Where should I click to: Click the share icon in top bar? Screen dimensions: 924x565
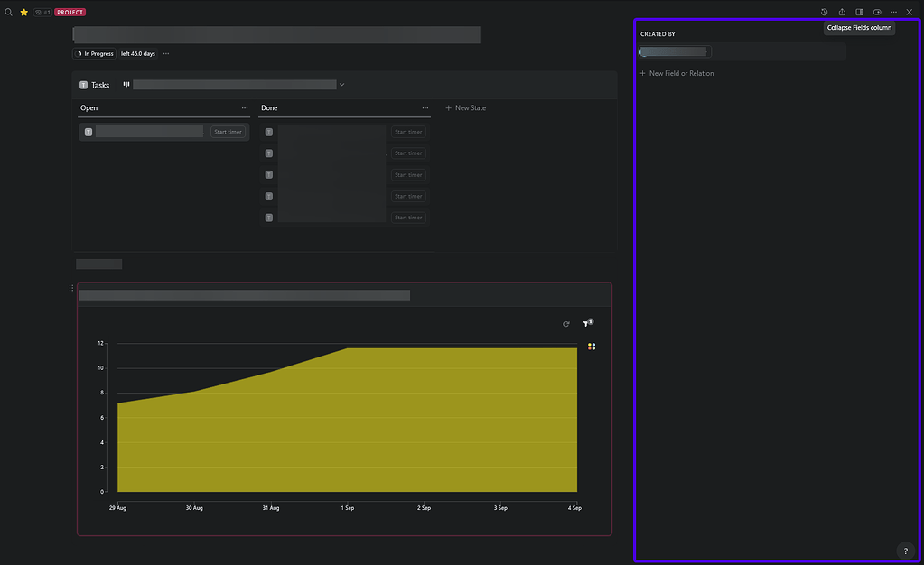(x=842, y=12)
